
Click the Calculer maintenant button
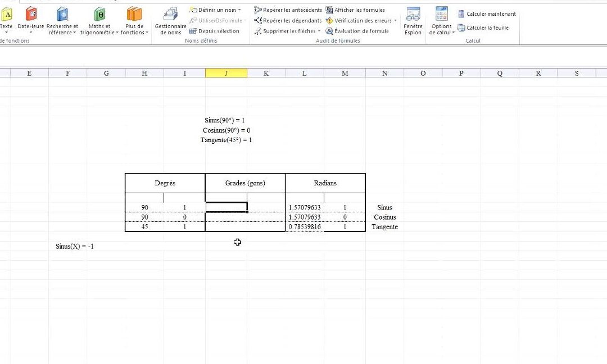pos(487,13)
